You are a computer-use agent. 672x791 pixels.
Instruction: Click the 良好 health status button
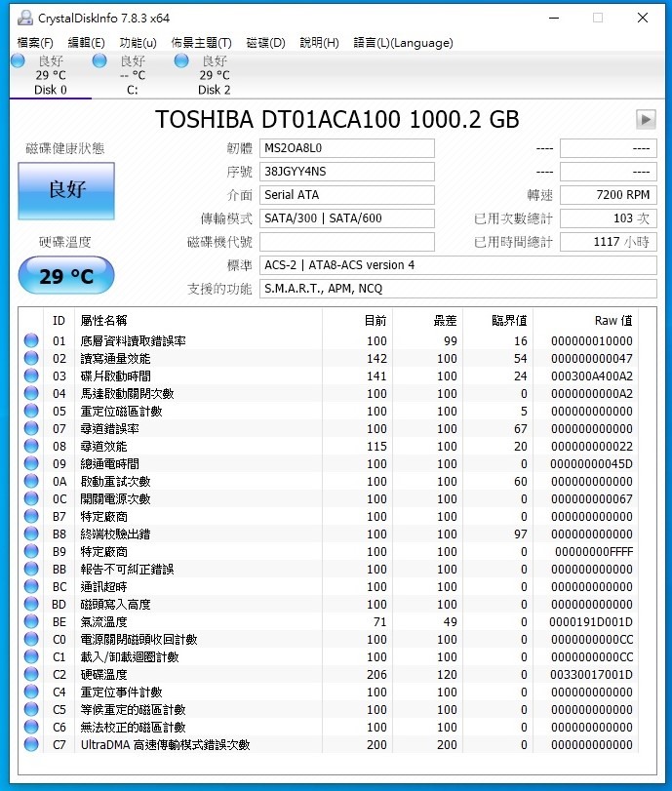click(66, 191)
